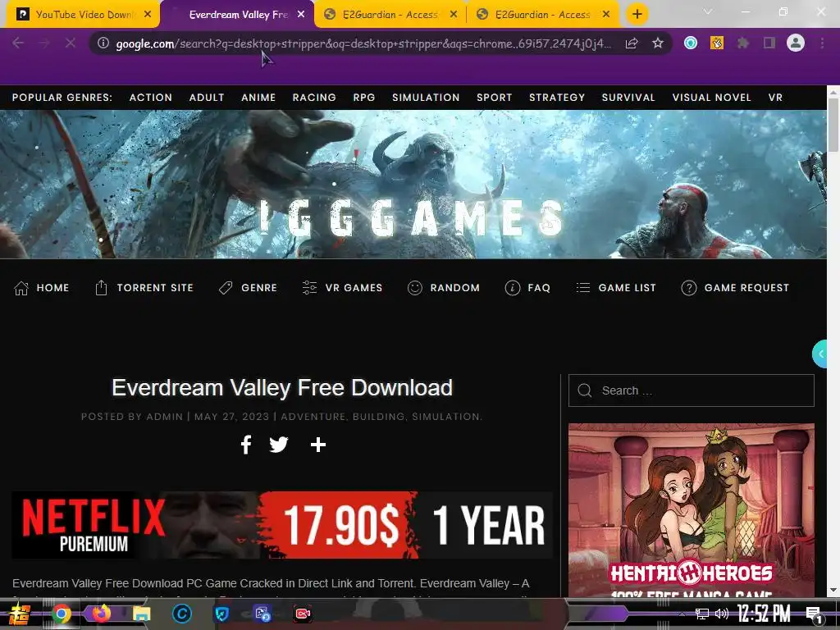Screen dimensions: 840x630
Task: Select the SPORT genre
Action: pos(495,98)
